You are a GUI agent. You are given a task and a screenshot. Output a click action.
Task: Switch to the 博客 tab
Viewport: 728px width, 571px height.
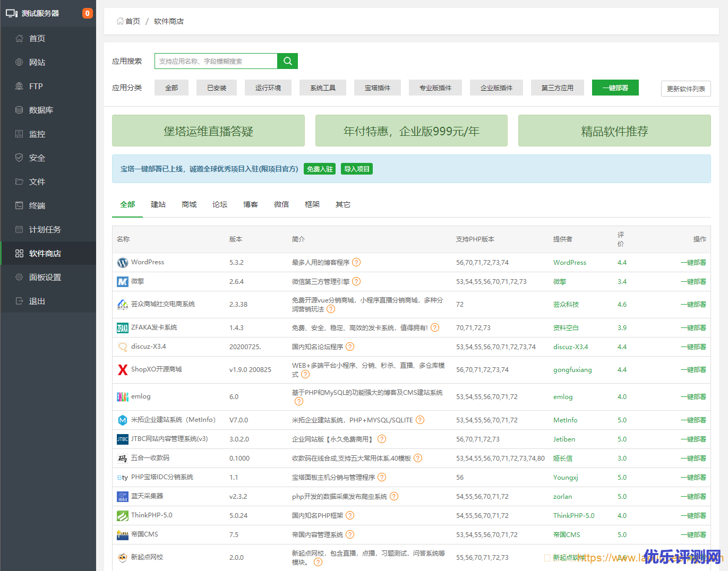coord(251,204)
